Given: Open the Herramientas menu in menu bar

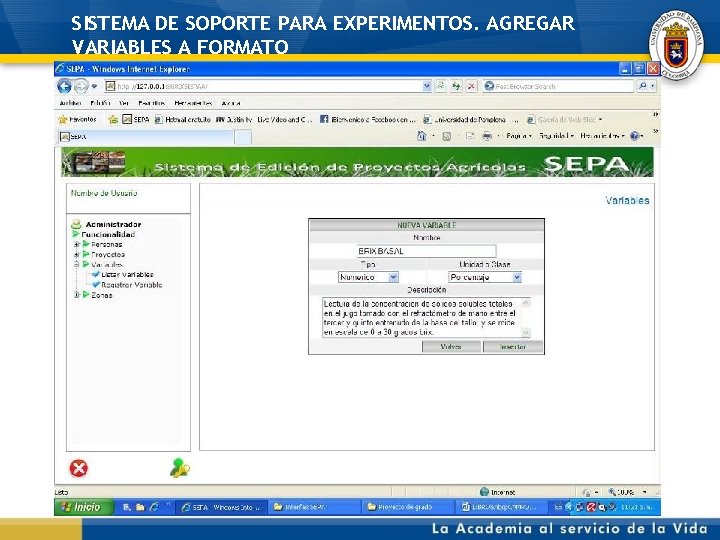Looking at the screenshot, I should tap(193, 103).
